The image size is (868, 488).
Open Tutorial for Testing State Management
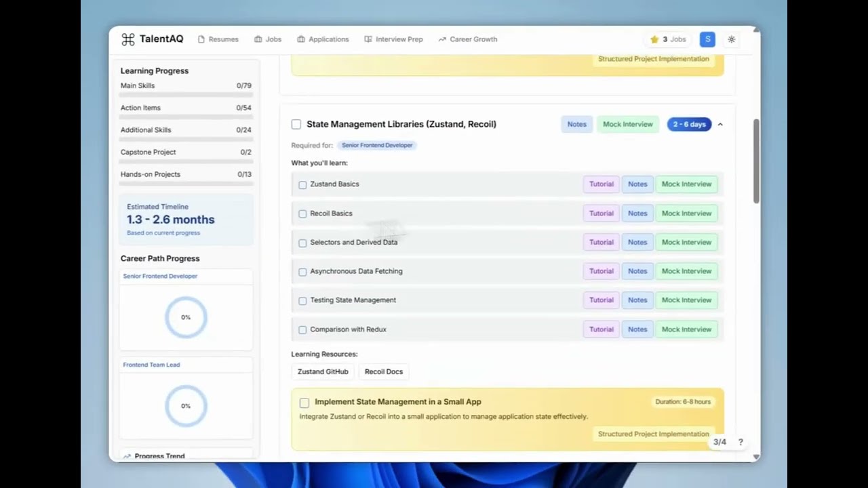click(x=601, y=300)
